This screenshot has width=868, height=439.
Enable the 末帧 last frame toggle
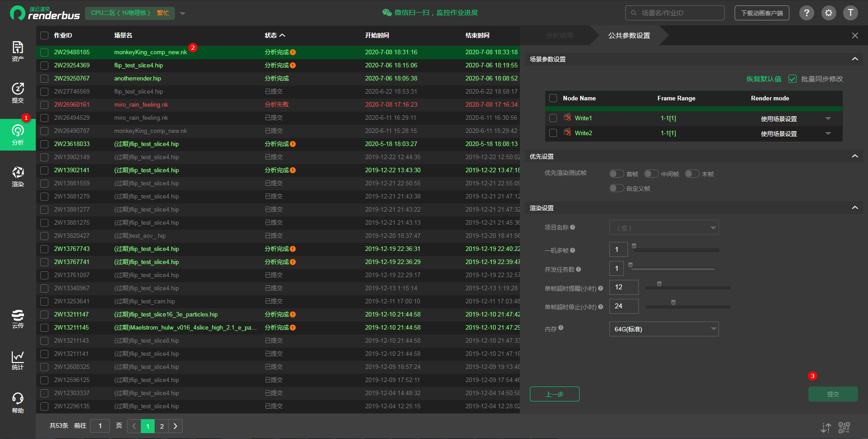click(692, 174)
